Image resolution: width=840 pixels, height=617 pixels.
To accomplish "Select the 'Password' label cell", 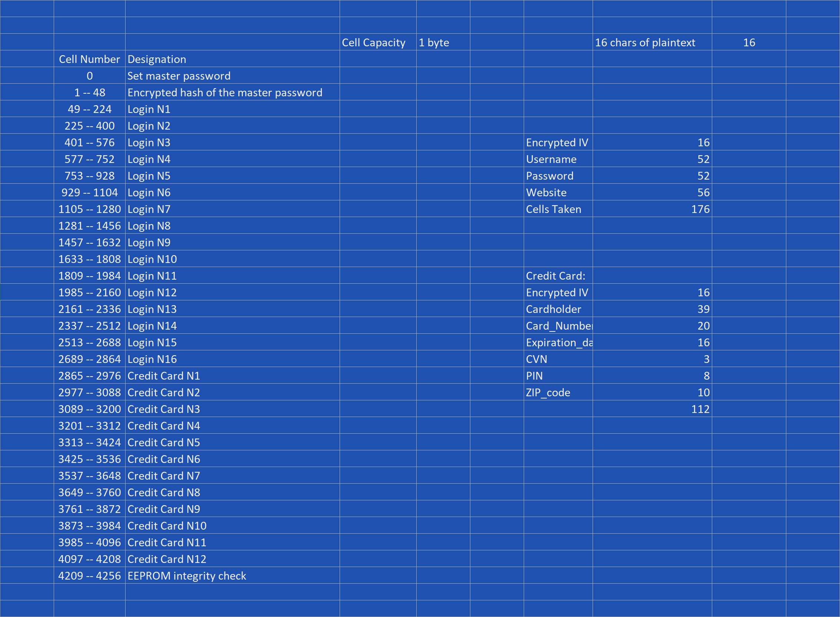I will point(558,176).
